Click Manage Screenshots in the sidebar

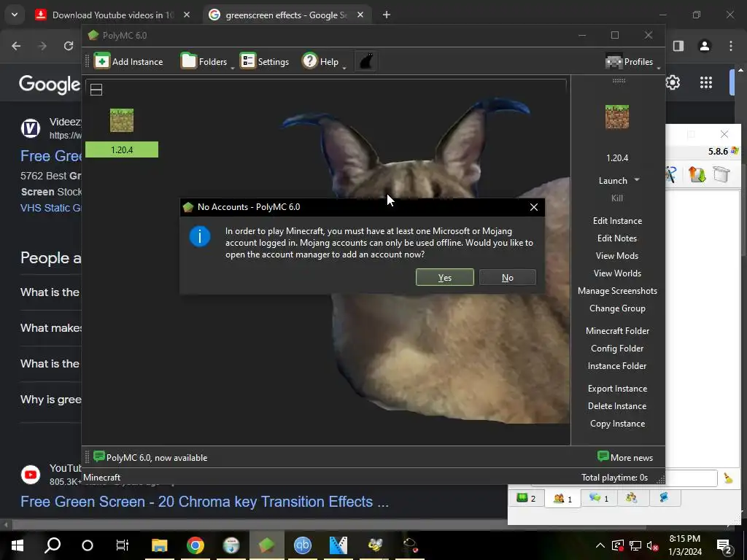(617, 291)
